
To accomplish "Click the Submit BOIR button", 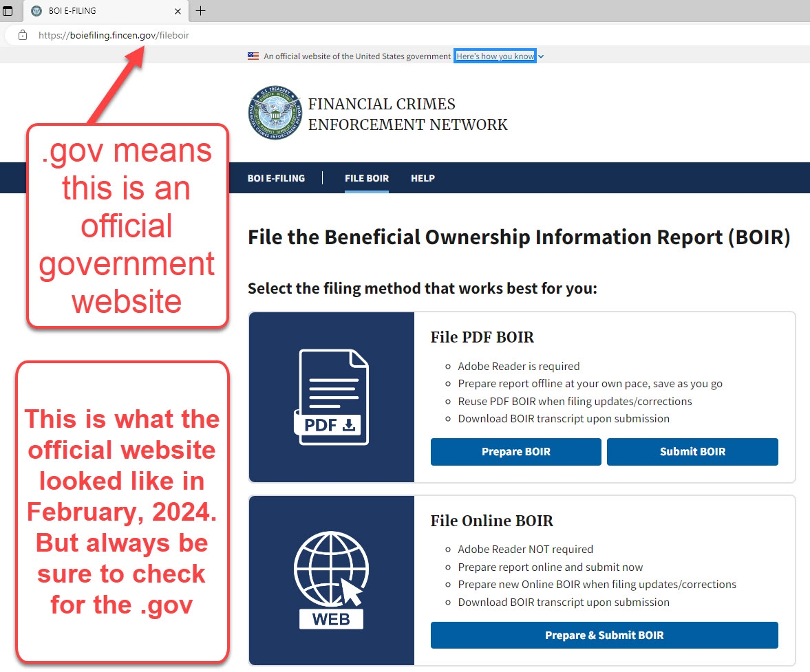I will point(693,452).
